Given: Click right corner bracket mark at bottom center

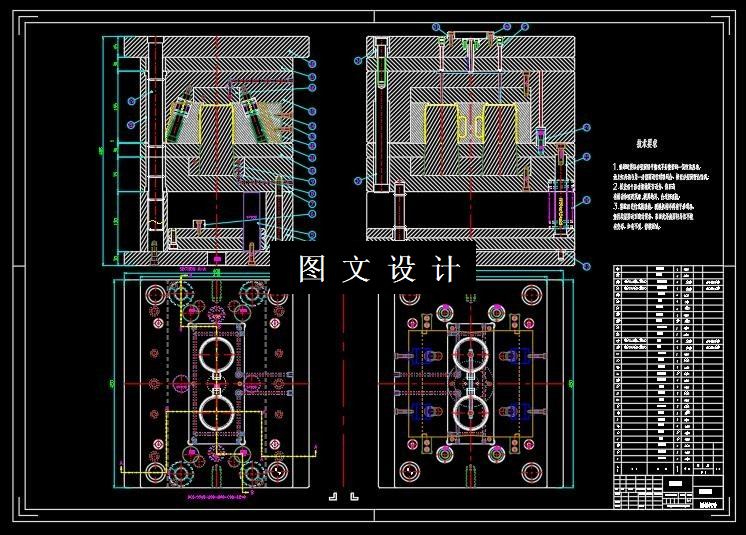Looking at the screenshot, I should (353, 496).
